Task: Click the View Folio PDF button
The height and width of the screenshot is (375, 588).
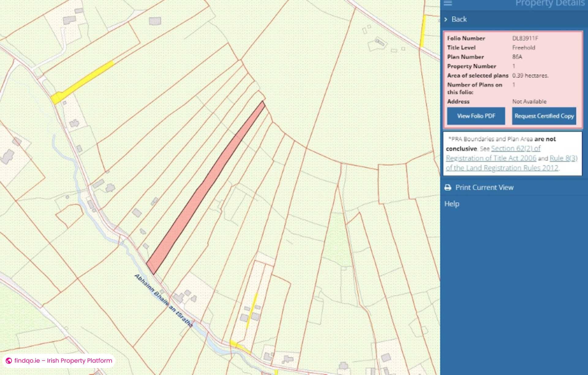Action: coord(476,116)
